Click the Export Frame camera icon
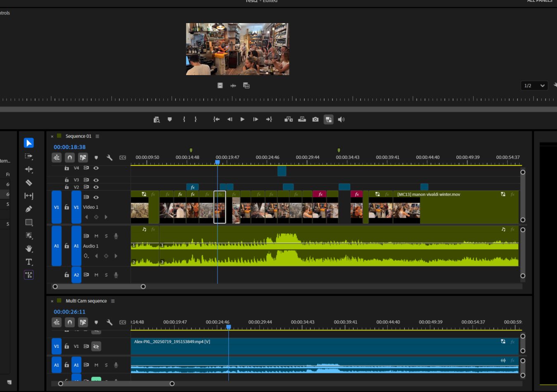557x392 pixels. click(315, 119)
